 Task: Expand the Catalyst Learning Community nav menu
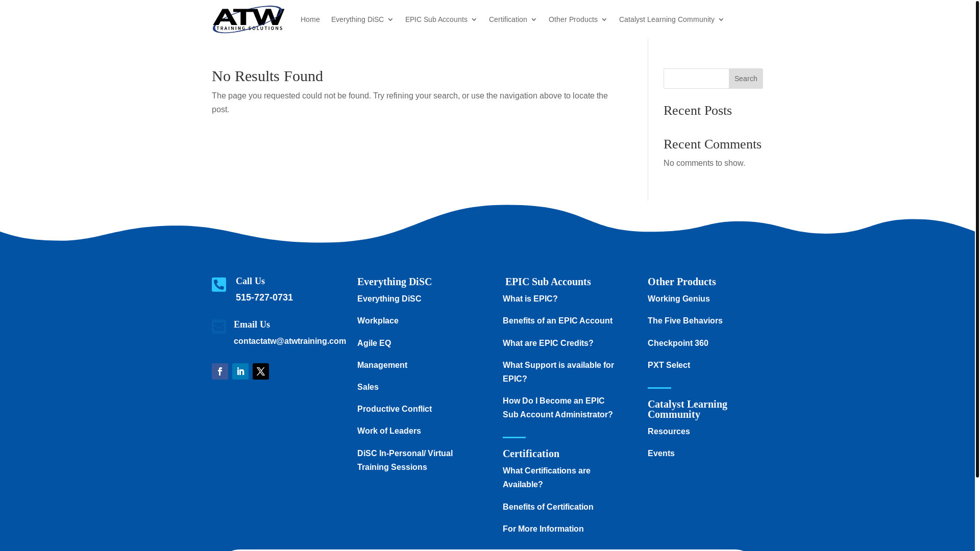(x=672, y=19)
